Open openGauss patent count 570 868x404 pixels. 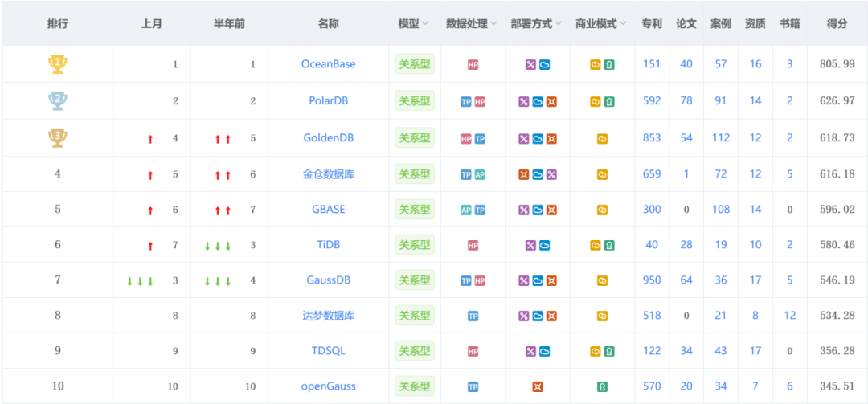point(652,386)
